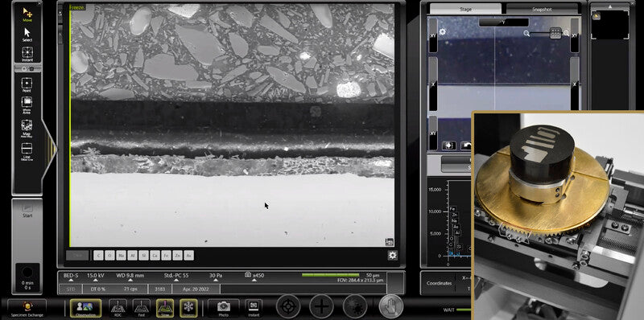This screenshot has width=644, height=320.
Task: Switch to the Snapshot tab
Action: point(542,9)
